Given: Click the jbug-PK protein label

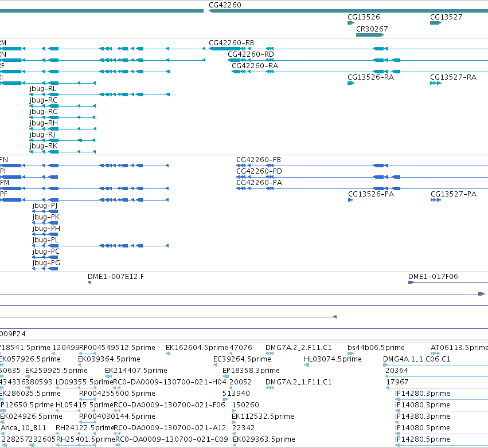Looking at the screenshot, I should click(x=46, y=217).
